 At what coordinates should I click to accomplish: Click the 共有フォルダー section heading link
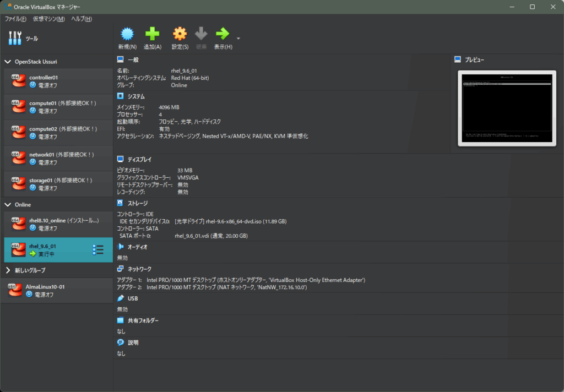(143, 320)
